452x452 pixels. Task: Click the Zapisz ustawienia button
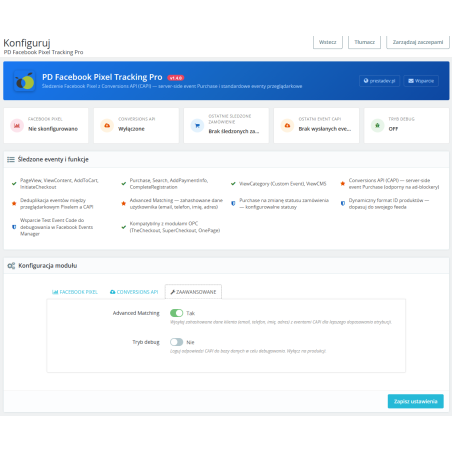click(x=415, y=401)
